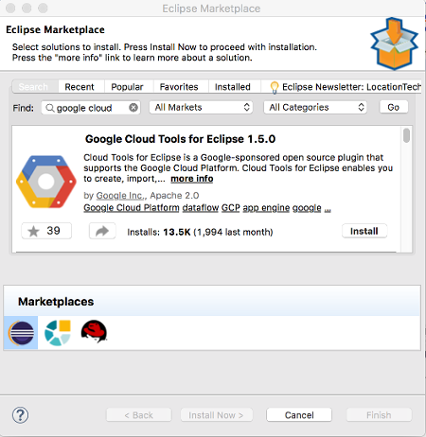Open the more info link
This screenshot has width=426, height=437.
pyautogui.click(x=192, y=179)
